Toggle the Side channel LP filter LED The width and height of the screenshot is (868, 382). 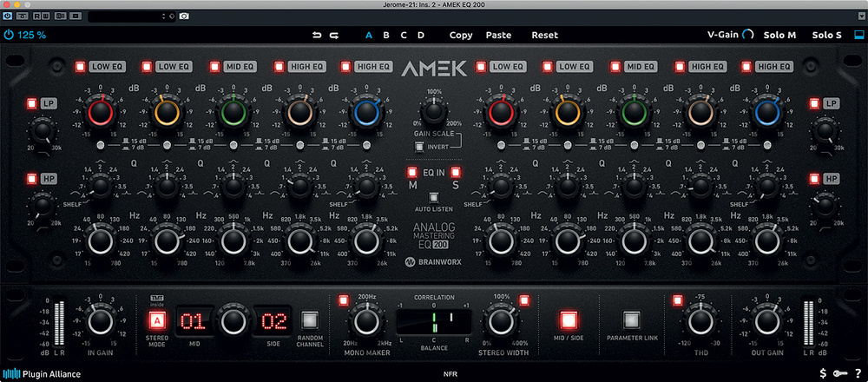click(814, 103)
